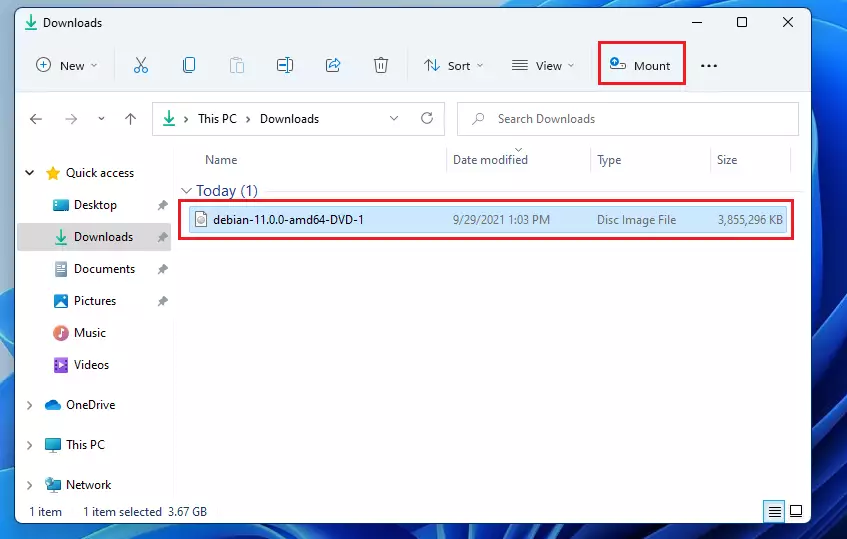Click the Downloads title bar icon
The image size is (847, 539).
[x=31, y=23]
